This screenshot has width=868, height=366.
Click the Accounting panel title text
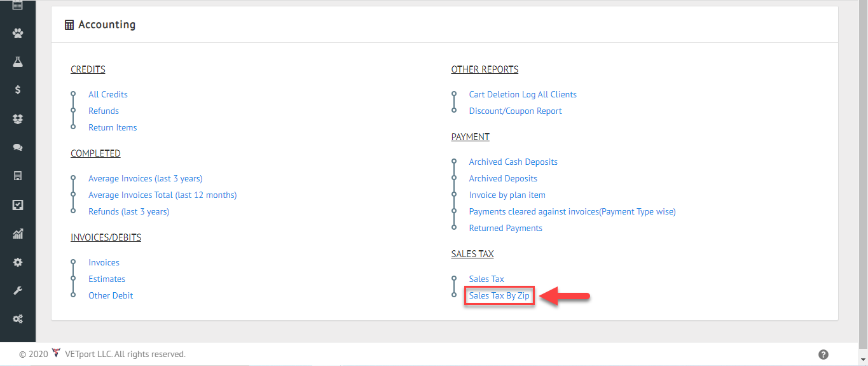107,25
